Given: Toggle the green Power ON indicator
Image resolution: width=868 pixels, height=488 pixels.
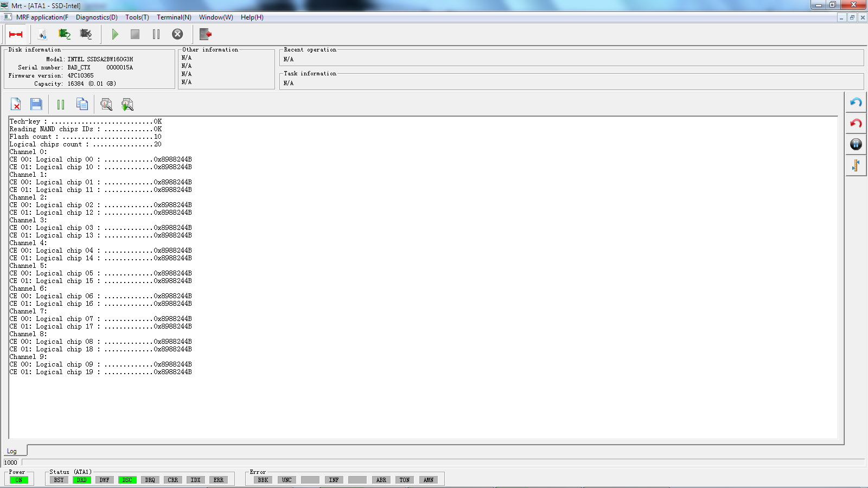Looking at the screenshot, I should (19, 480).
